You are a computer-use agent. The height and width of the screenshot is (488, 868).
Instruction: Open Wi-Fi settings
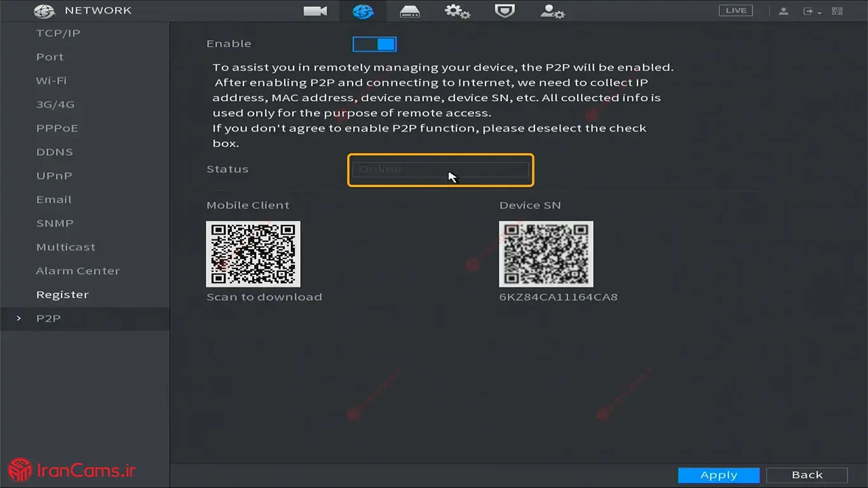51,81
